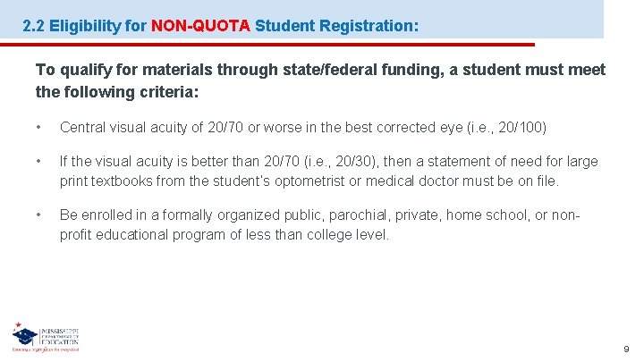Select the bold 'To qualify for materials' sentence
This screenshot has height=362, width=644.
pyautogui.click(x=320, y=70)
